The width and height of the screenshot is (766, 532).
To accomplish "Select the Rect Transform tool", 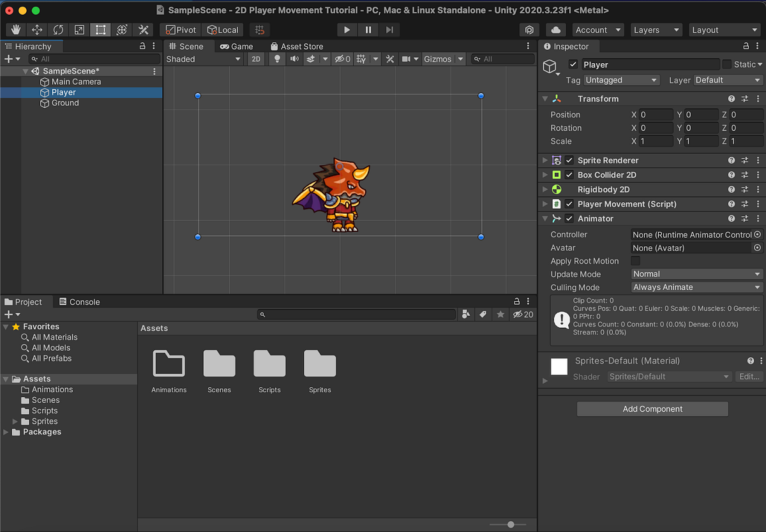I will pyautogui.click(x=100, y=29).
